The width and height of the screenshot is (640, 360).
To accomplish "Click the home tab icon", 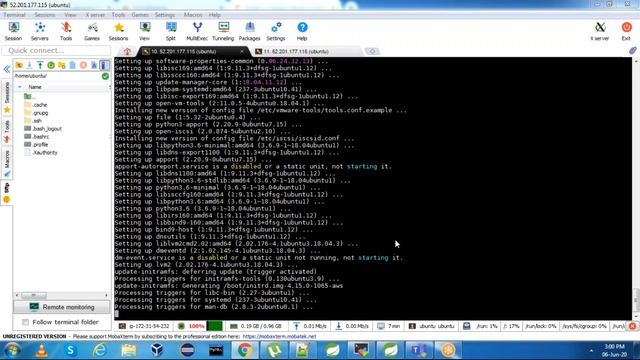I will coord(127,51).
